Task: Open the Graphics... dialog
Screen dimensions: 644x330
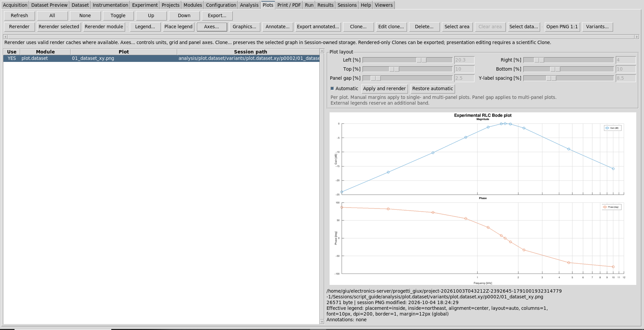Action: (244, 27)
